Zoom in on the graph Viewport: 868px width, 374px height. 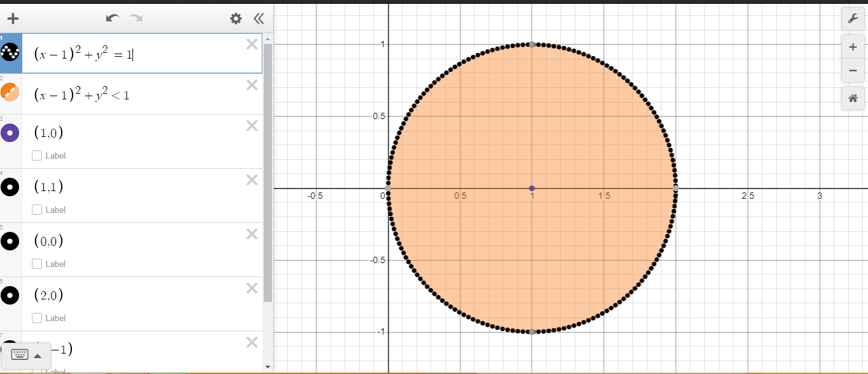pyautogui.click(x=853, y=47)
